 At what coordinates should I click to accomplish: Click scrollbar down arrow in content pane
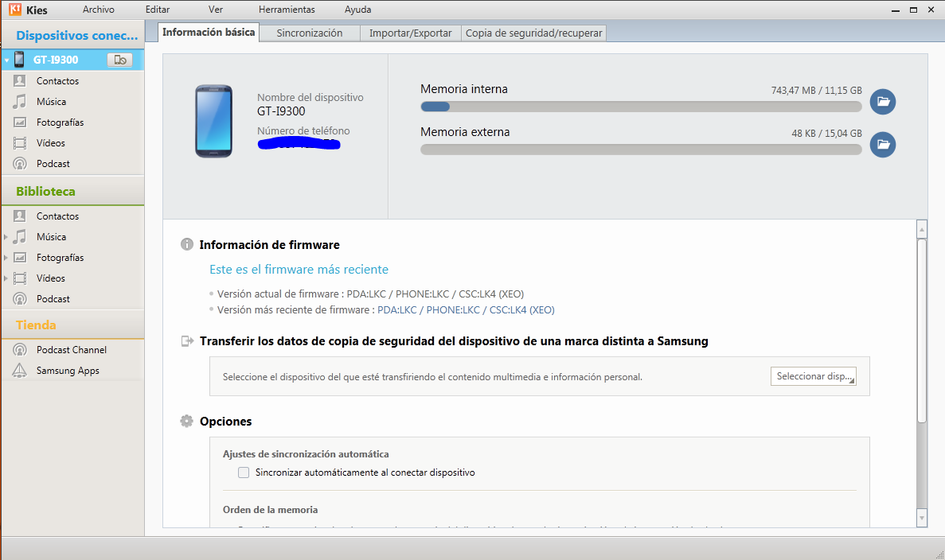(921, 518)
